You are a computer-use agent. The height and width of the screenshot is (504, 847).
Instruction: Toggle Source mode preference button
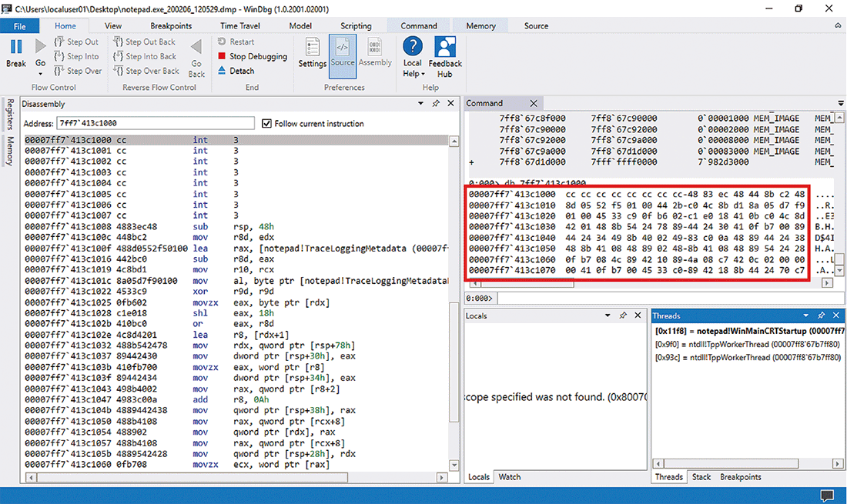point(343,48)
